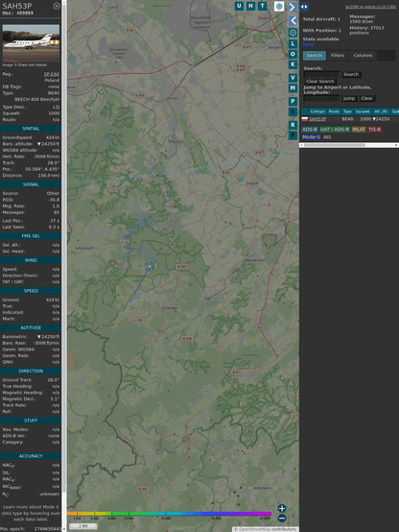This screenshot has height=532, width=399.
Task: Click the OpenStreetMap attribution link
Action: [253, 529]
